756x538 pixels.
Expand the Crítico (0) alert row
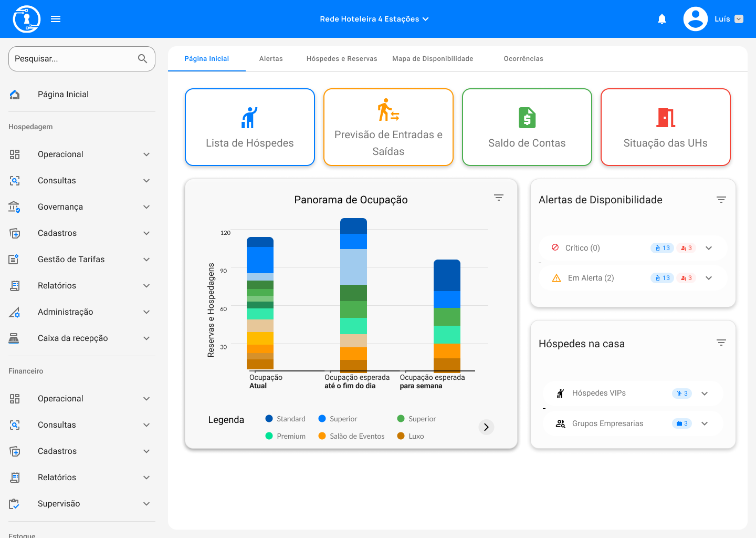pyautogui.click(x=709, y=248)
